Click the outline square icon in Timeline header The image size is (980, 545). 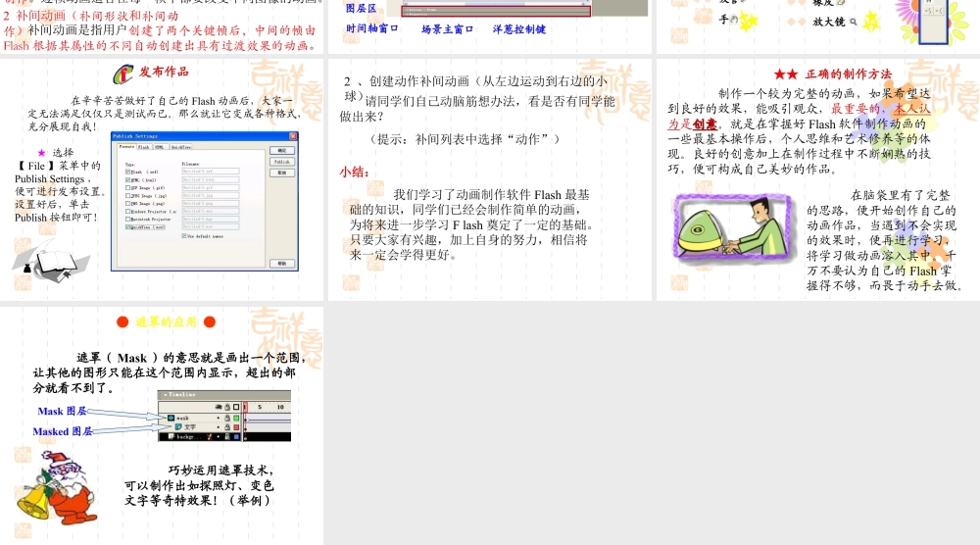[x=236, y=407]
